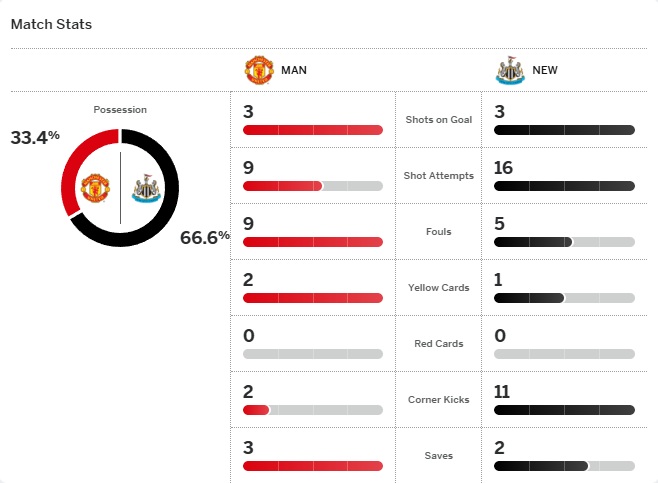This screenshot has width=658, height=483.
Task: Click the Match Stats heading
Action: point(51,24)
